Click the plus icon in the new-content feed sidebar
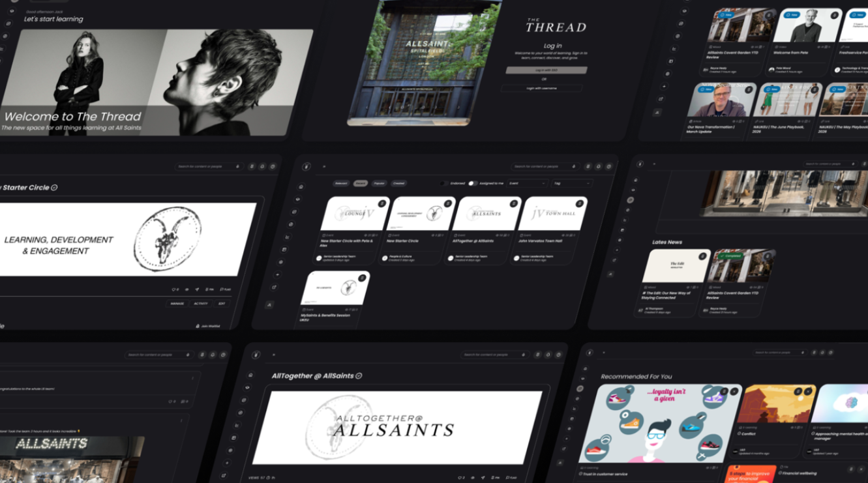868x483 pixels. (664, 86)
